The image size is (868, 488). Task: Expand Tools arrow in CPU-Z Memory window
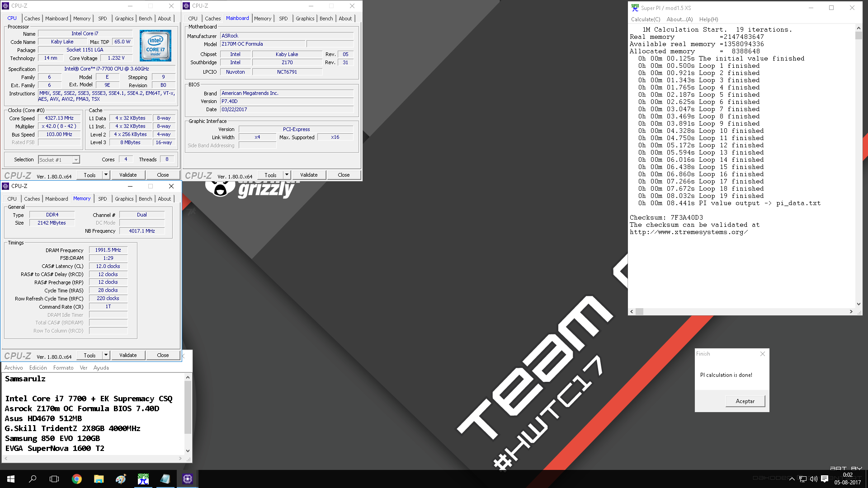[x=106, y=355]
